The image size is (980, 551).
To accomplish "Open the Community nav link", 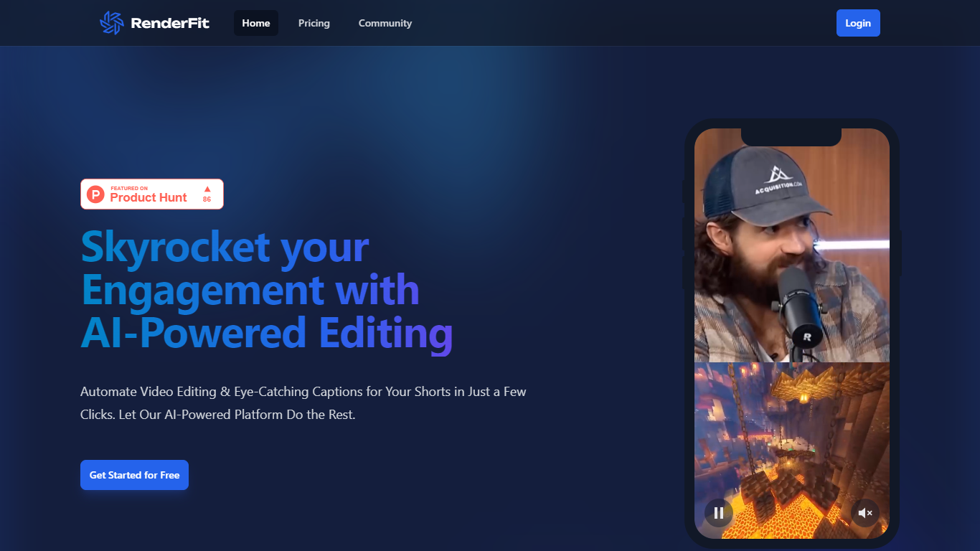I will click(385, 23).
